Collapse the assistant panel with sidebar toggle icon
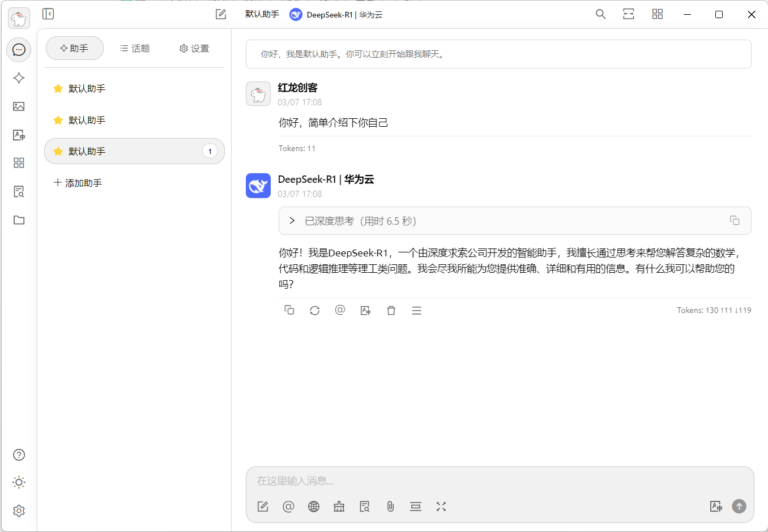 48,14
